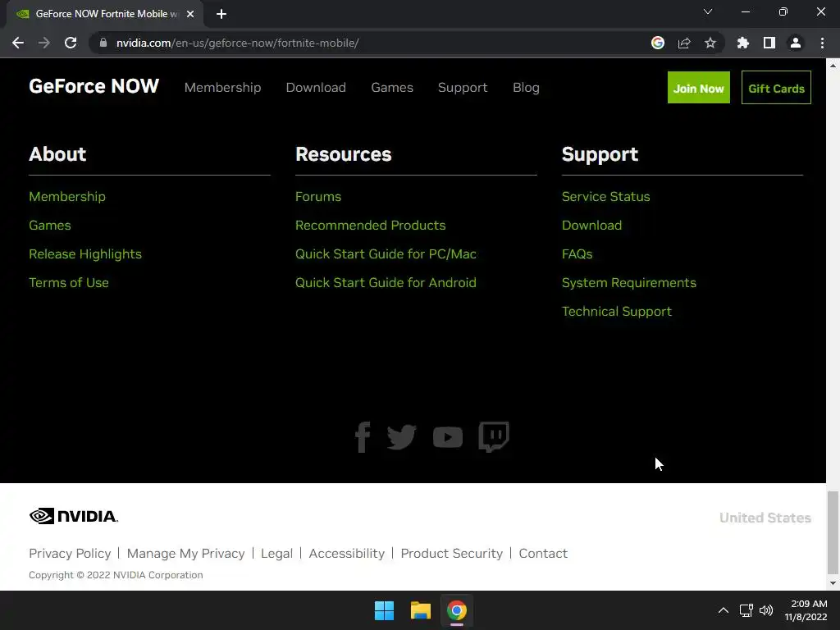Bookmark this page with star icon
840x630 pixels.
click(710, 43)
